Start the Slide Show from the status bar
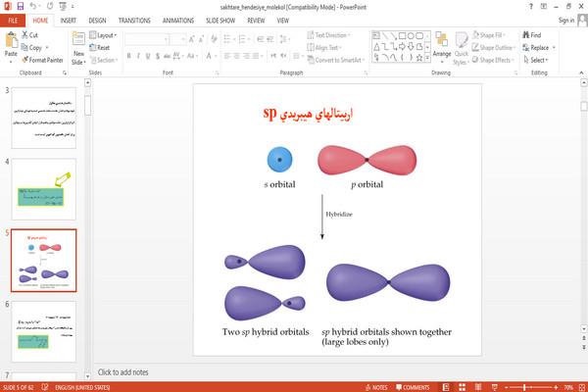Viewport: 588px width, 392px height. [x=495, y=387]
